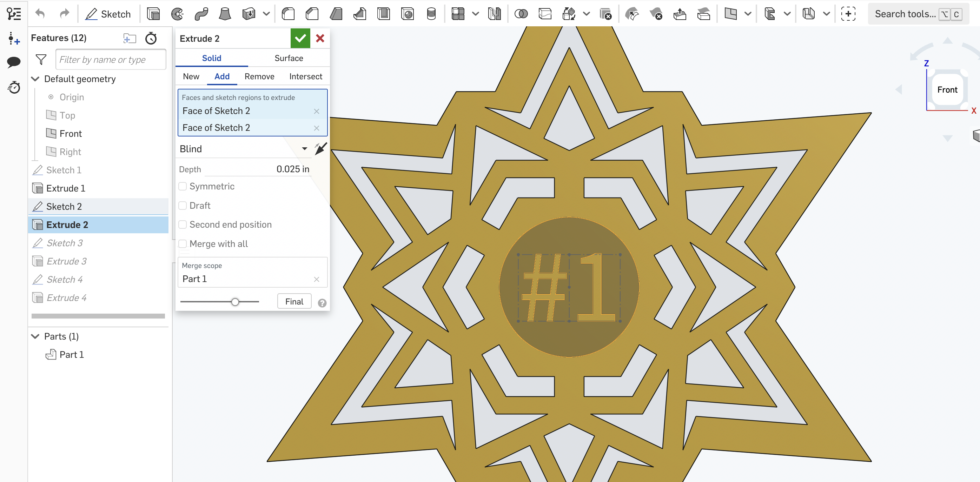Accept Extrude 2 with the green checkmark
Screen dimensions: 980x482
tap(300, 38)
